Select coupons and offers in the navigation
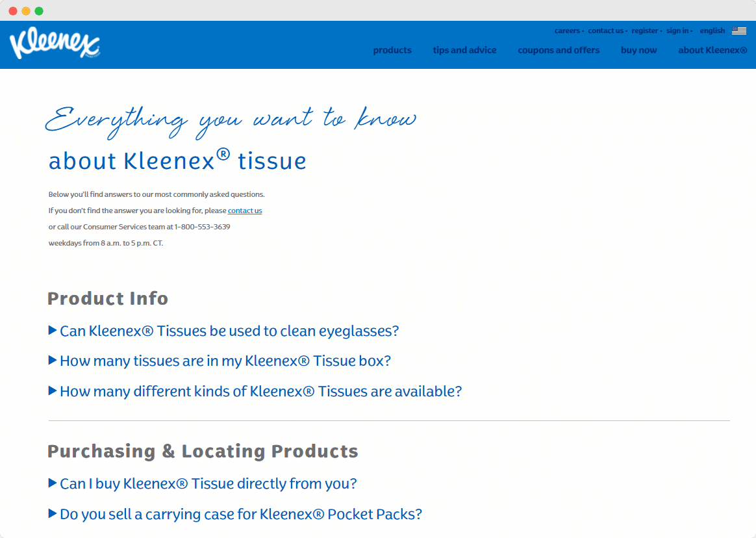 (559, 50)
